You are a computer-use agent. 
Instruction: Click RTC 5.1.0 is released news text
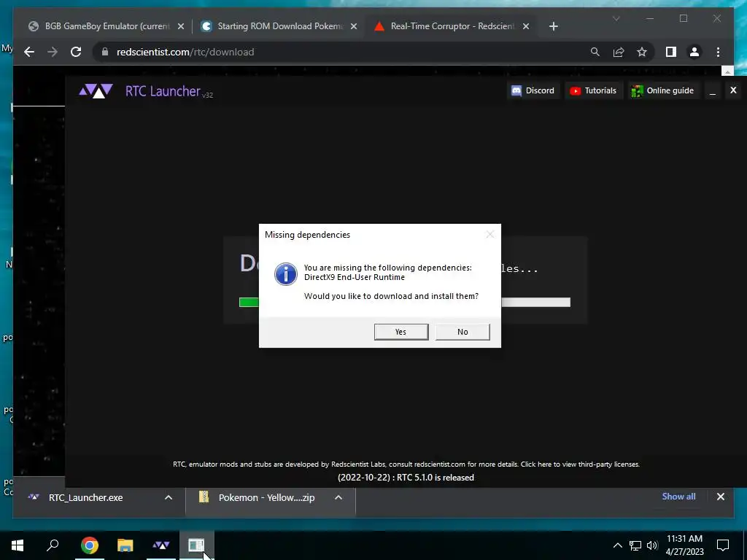pos(406,478)
